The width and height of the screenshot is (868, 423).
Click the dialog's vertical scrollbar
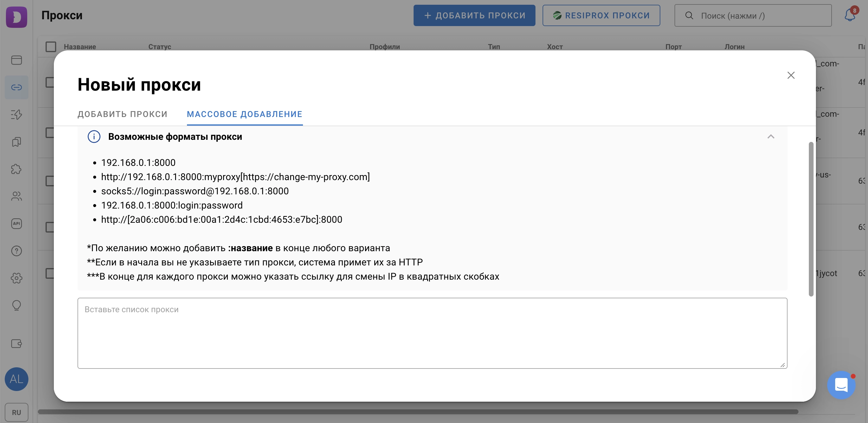811,219
